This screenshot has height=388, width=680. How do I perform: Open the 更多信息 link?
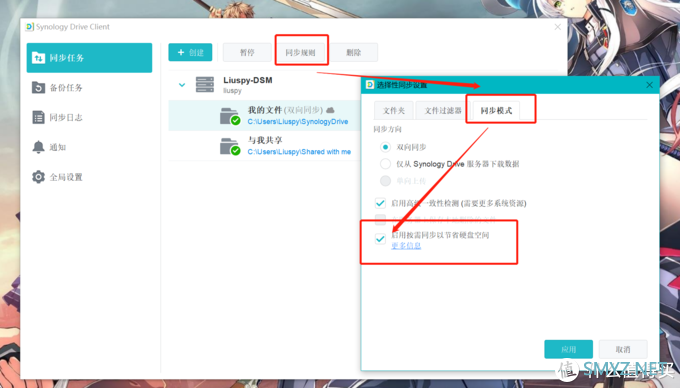click(406, 246)
